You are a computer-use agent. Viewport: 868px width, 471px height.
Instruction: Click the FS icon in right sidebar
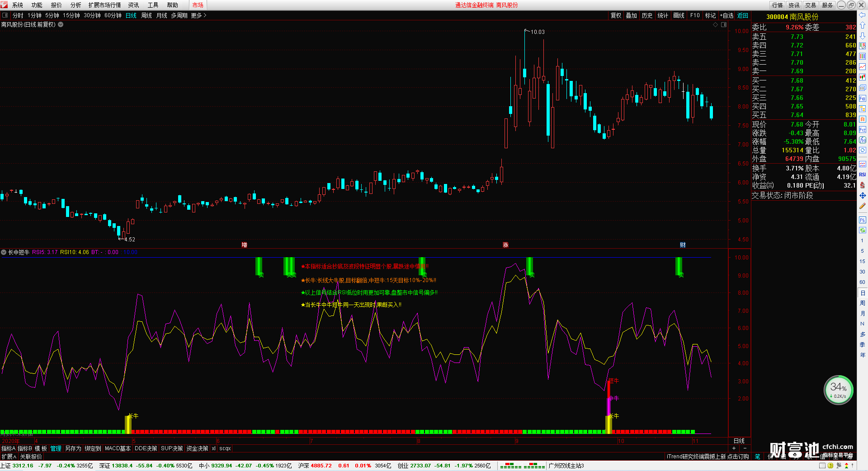pos(863,220)
